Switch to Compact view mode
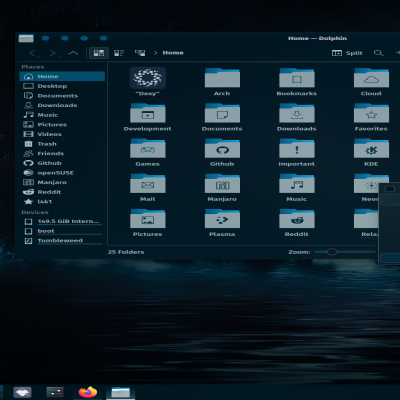 click(x=119, y=53)
